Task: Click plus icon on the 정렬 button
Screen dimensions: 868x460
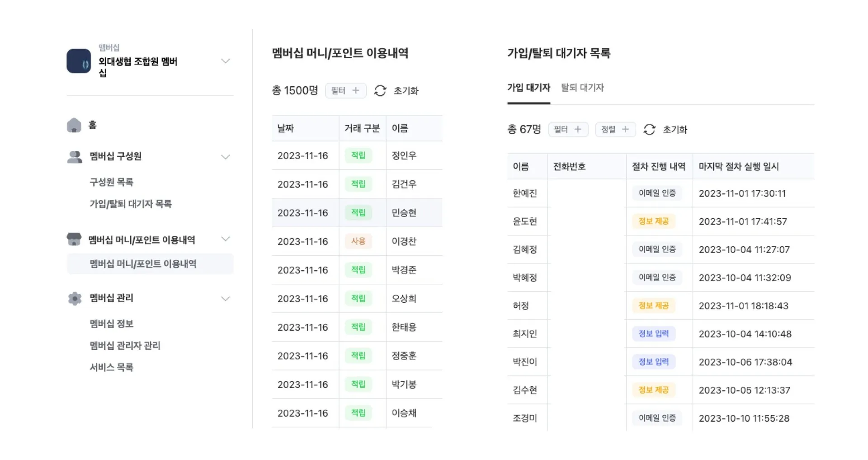Action: 625,130
